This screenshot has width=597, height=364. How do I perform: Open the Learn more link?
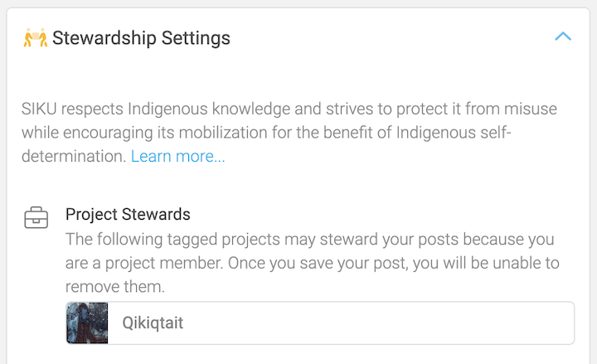(x=177, y=156)
